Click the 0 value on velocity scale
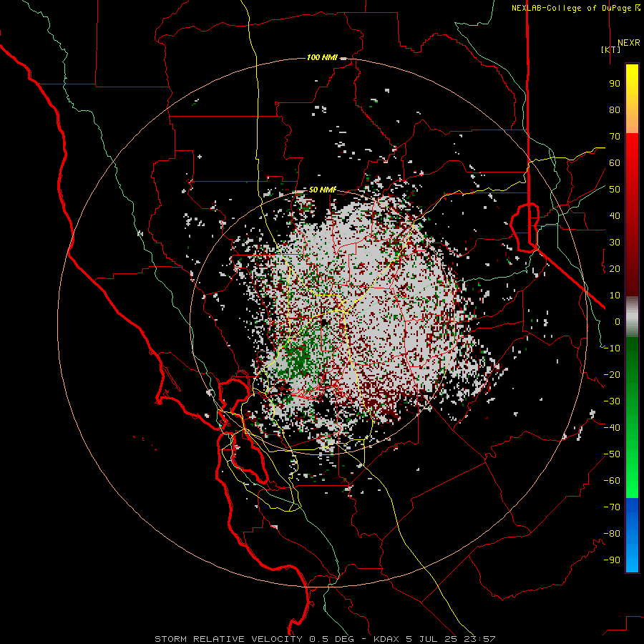This screenshot has height=644, width=644. (618, 322)
